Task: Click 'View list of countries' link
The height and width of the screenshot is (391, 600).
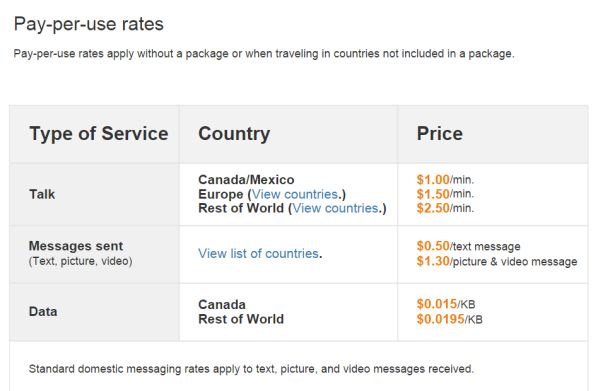Action: pos(258,253)
